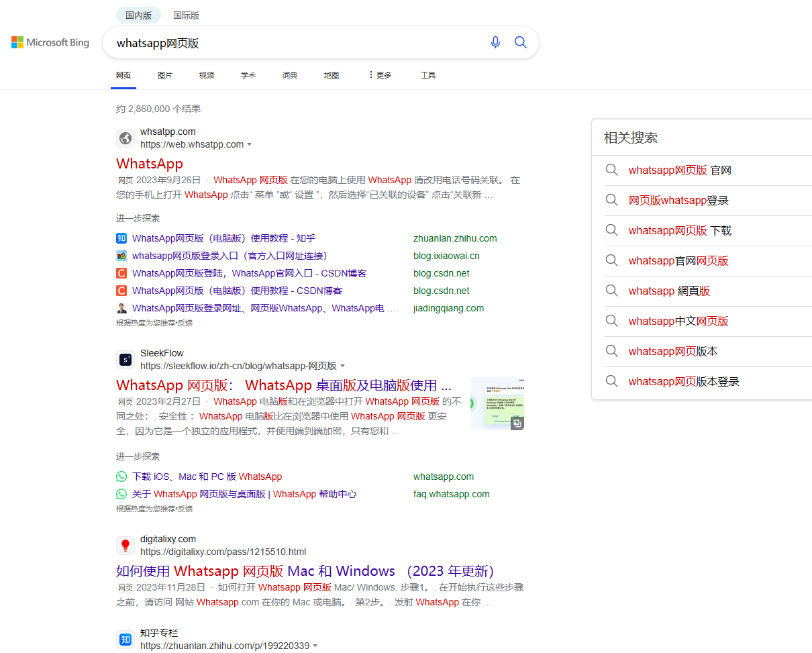Click search icon beside whatsapp 網頁版
The height and width of the screenshot is (653, 812).
coord(611,291)
